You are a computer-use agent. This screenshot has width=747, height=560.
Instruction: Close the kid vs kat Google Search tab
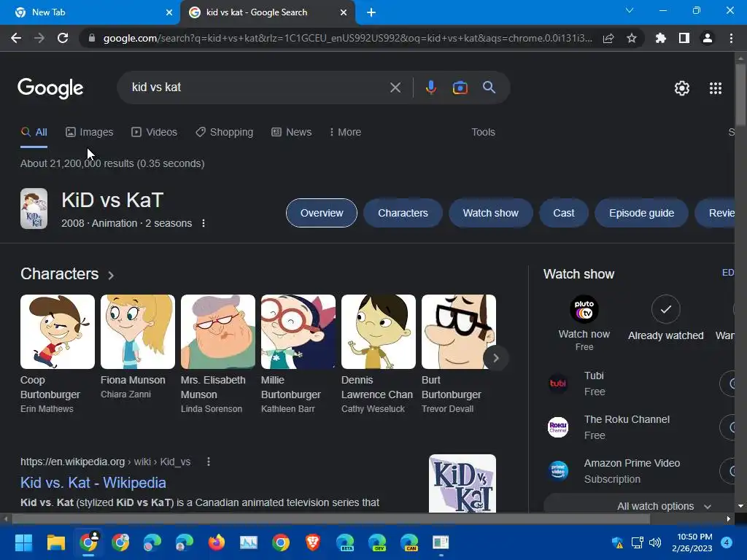tap(344, 12)
